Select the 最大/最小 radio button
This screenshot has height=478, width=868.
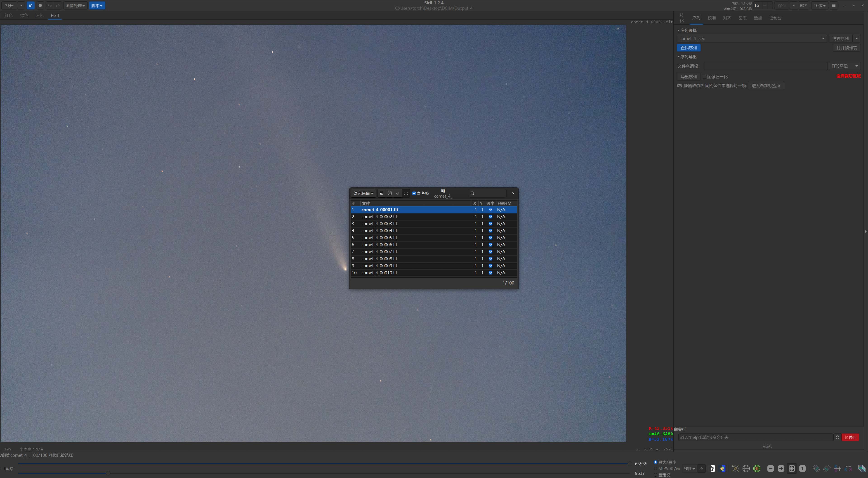click(655, 462)
